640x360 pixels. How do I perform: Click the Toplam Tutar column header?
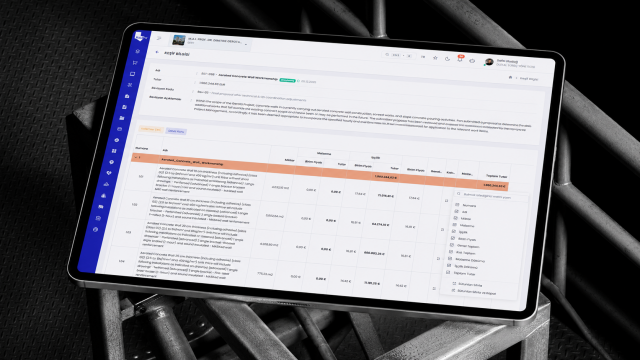tap(496, 176)
